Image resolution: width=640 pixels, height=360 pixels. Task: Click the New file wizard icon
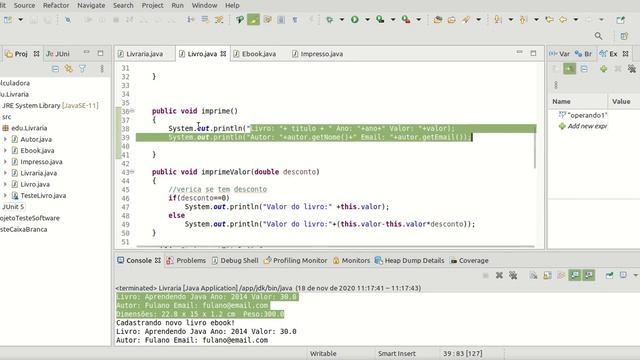coord(7,19)
